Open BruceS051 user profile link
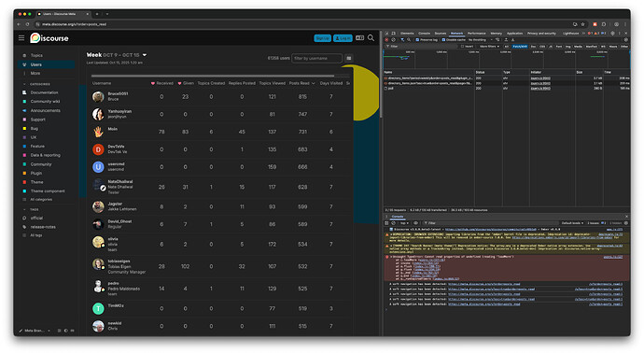644x353 pixels. tap(118, 93)
